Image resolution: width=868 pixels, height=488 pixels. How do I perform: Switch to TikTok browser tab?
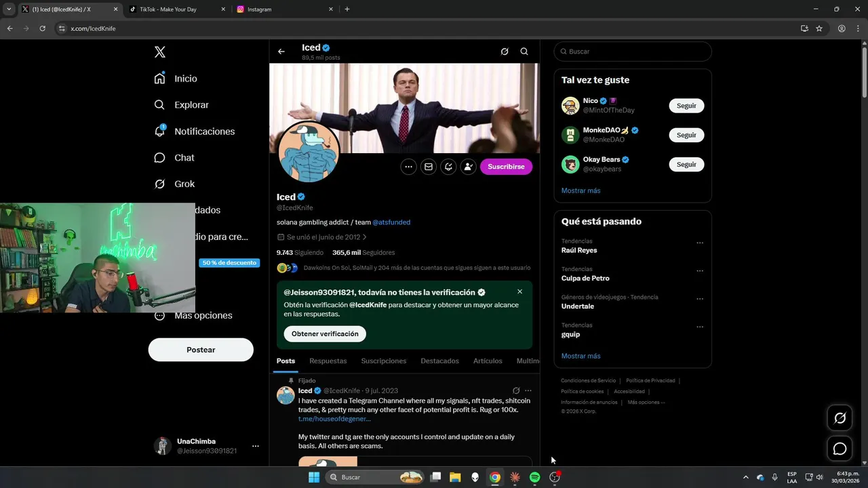click(x=176, y=9)
